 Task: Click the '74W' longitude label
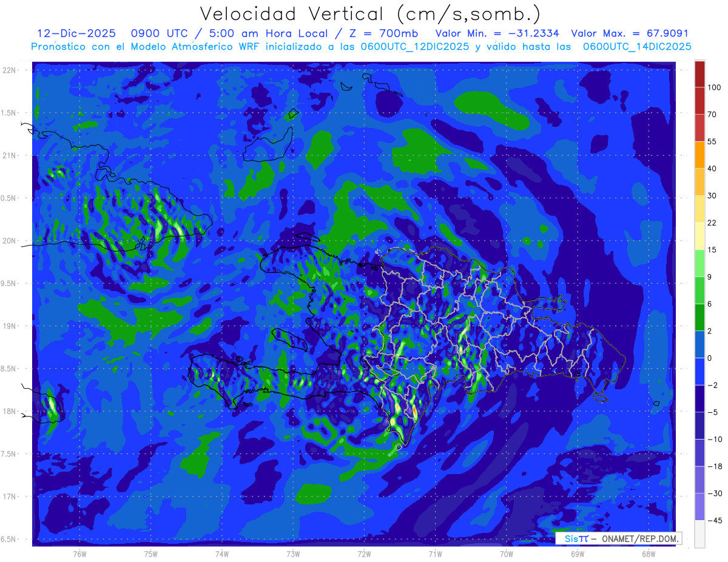tap(221, 554)
